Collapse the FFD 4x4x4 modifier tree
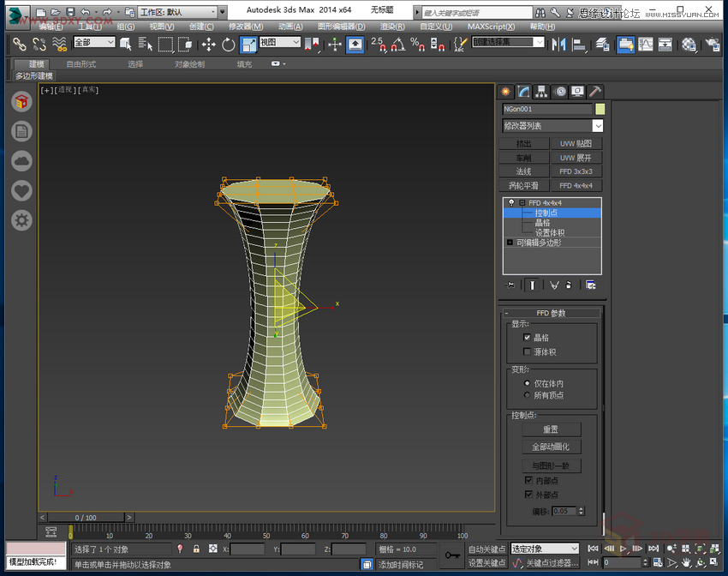 point(522,202)
